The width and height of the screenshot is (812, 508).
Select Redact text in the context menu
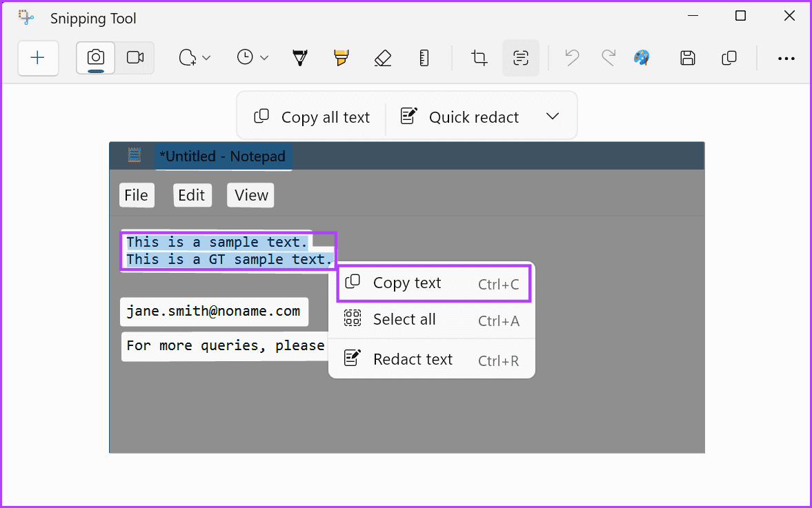pos(412,358)
